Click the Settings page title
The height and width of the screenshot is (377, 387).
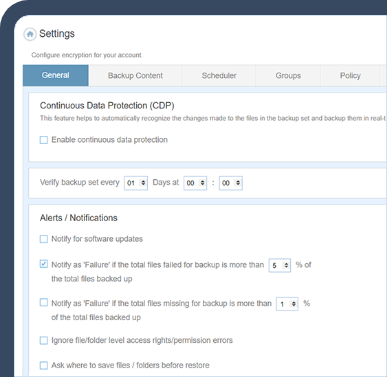tap(57, 34)
